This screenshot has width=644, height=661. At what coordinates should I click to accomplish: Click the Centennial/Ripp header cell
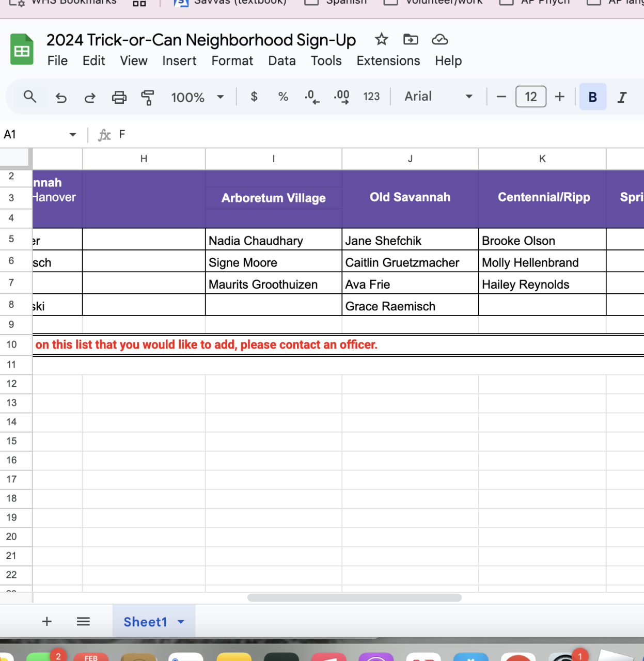542,198
